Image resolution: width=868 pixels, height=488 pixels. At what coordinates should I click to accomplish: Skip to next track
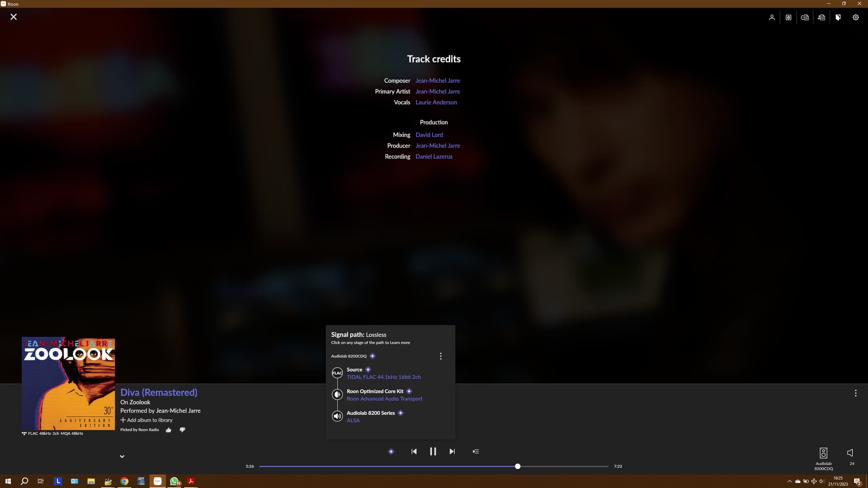452,451
